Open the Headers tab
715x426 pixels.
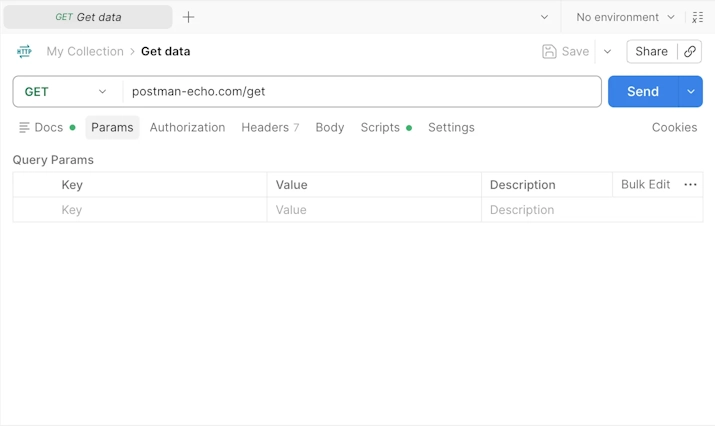(270, 127)
